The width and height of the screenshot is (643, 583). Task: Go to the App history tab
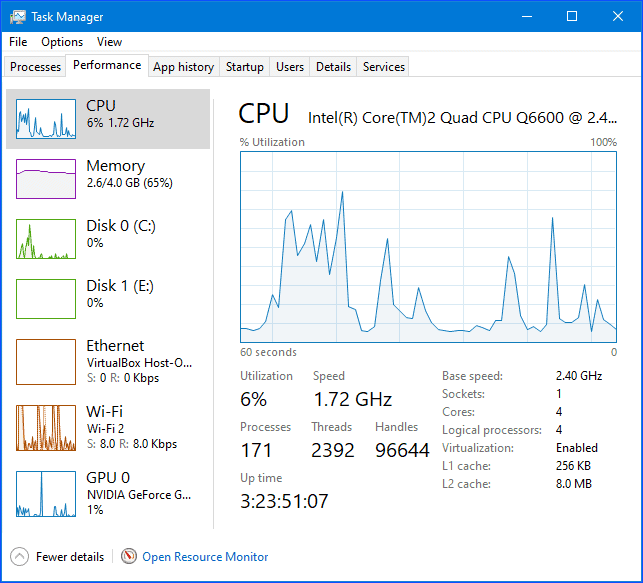(x=183, y=67)
